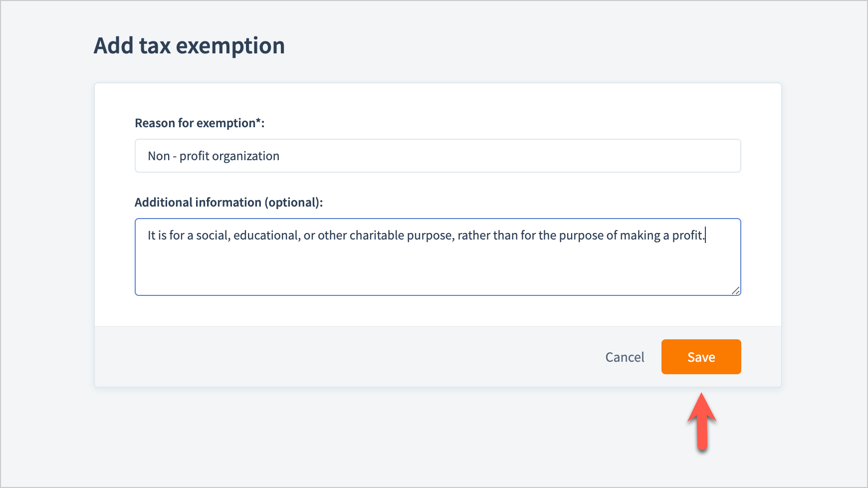
Task: Click the word 'Non' in reason field
Action: [x=159, y=156]
